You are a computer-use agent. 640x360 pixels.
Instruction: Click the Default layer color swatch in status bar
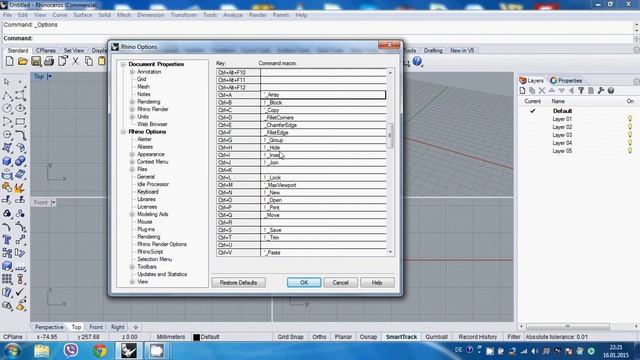tap(196, 337)
